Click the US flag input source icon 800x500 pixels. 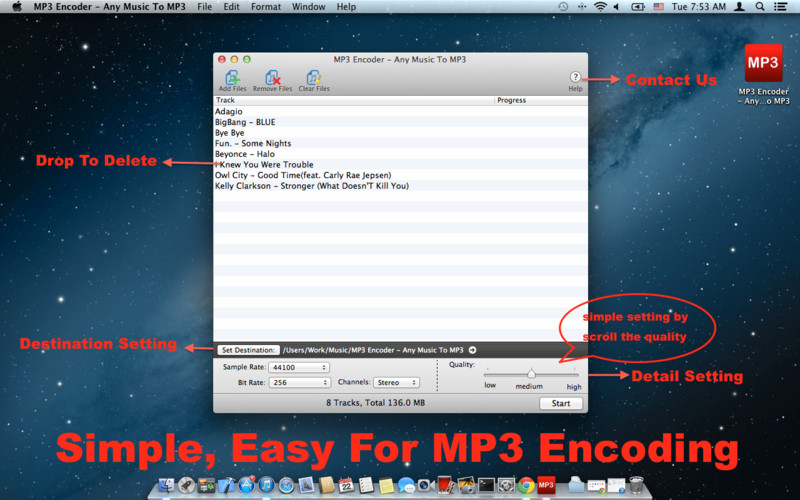[x=659, y=7]
